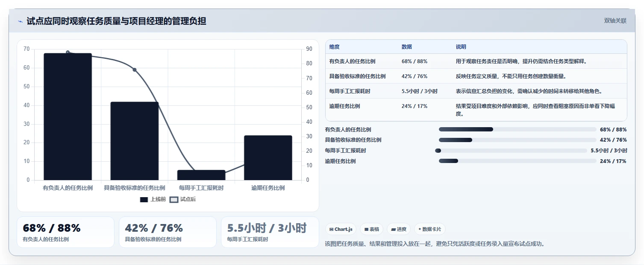The image size is (644, 265).
Task: Click 68% / 88% beside the progress bar
Action: click(613, 129)
